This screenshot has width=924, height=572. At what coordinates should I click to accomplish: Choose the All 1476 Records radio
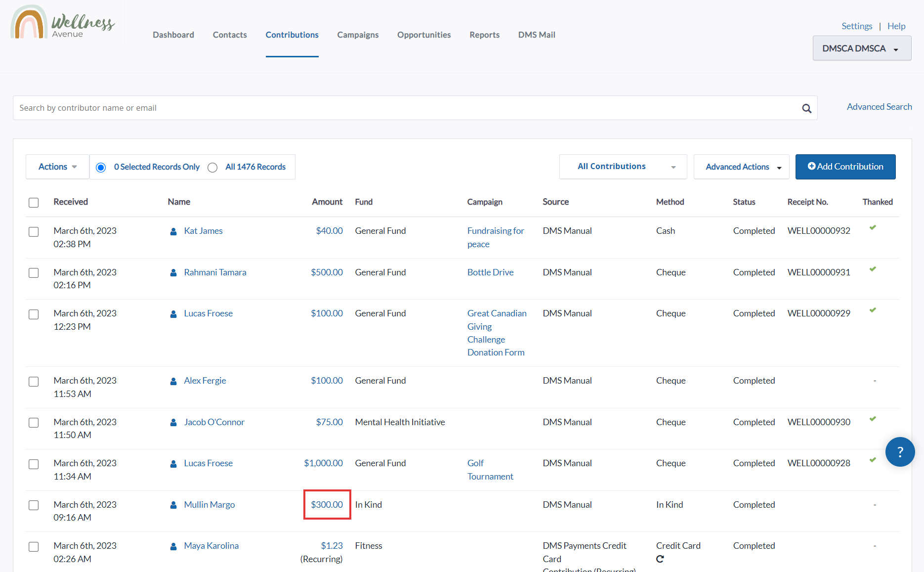pyautogui.click(x=212, y=168)
